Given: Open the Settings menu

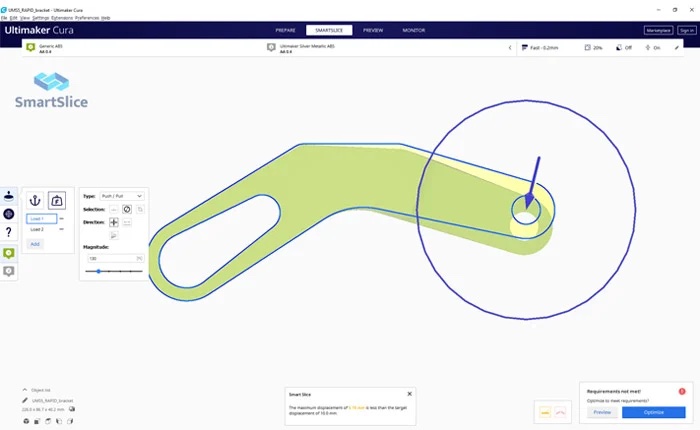Looking at the screenshot, I should (41, 18).
